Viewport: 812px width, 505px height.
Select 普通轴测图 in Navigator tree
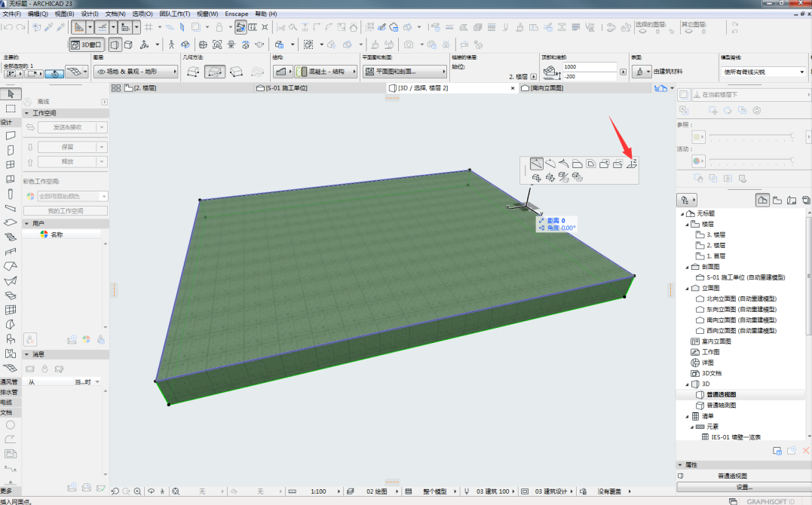click(x=721, y=405)
